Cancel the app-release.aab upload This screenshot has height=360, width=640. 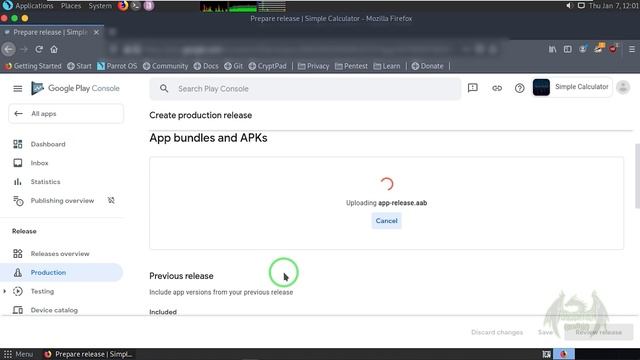(386, 221)
